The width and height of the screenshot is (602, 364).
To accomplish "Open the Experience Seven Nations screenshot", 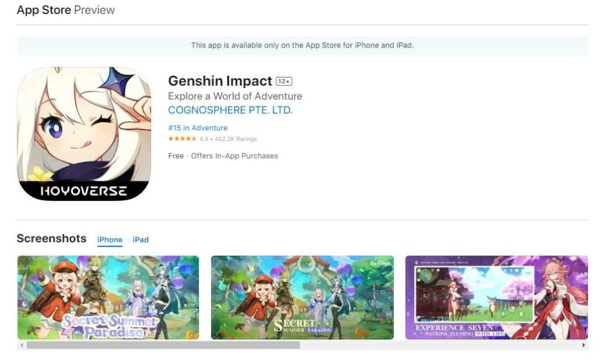I will click(497, 298).
